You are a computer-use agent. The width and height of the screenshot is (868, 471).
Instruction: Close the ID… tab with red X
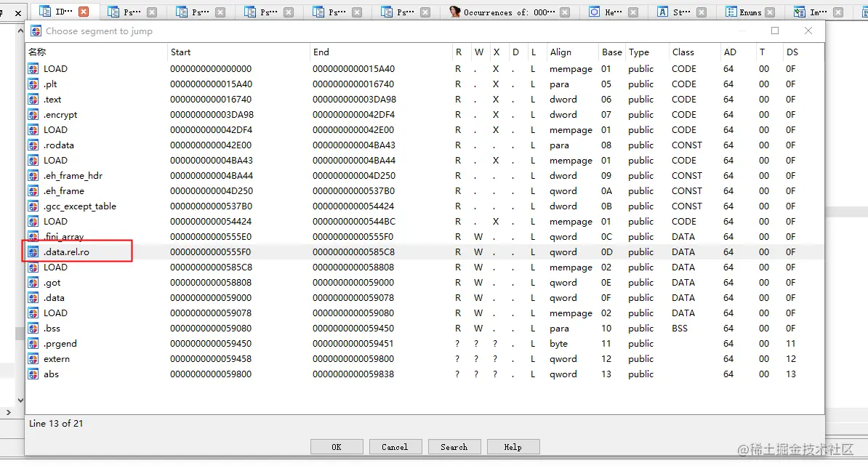[84, 12]
